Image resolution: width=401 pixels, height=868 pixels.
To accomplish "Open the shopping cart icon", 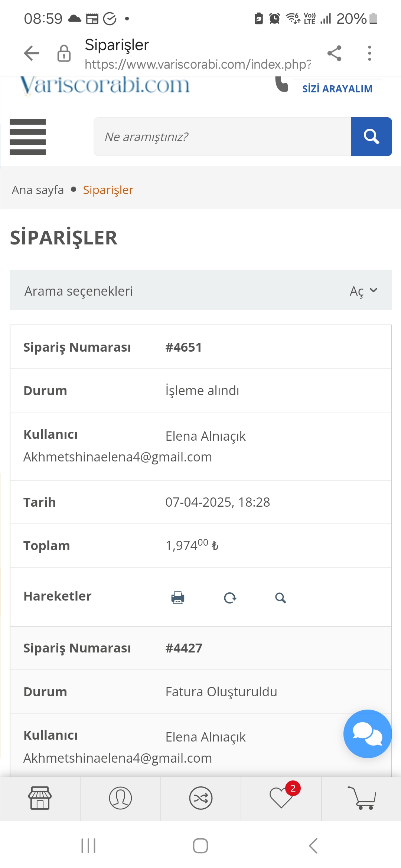I will click(362, 798).
